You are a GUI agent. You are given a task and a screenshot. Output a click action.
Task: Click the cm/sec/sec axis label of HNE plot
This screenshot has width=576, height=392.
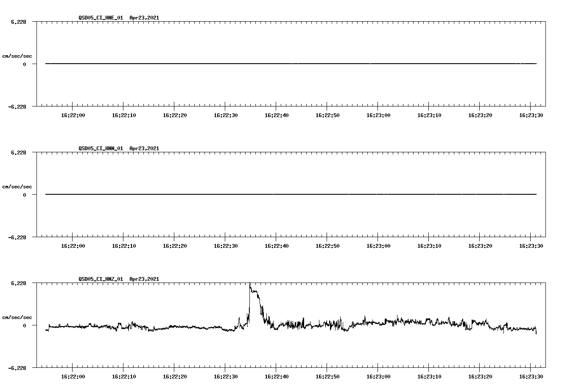click(x=17, y=56)
